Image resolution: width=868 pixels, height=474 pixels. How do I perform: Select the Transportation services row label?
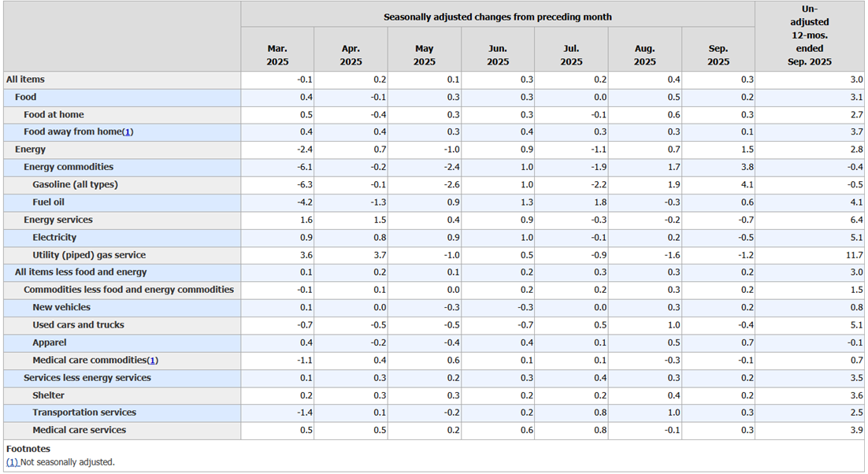click(84, 413)
